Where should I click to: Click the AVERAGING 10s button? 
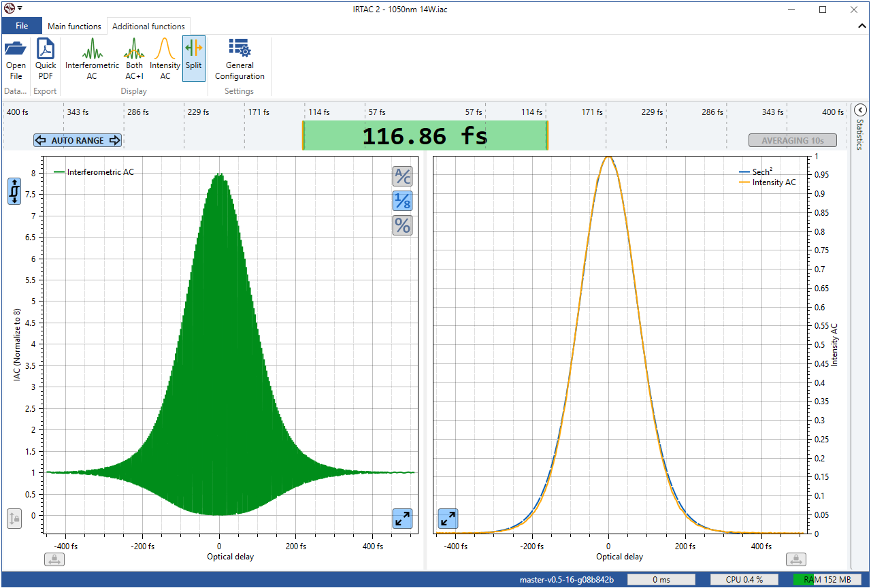(792, 140)
